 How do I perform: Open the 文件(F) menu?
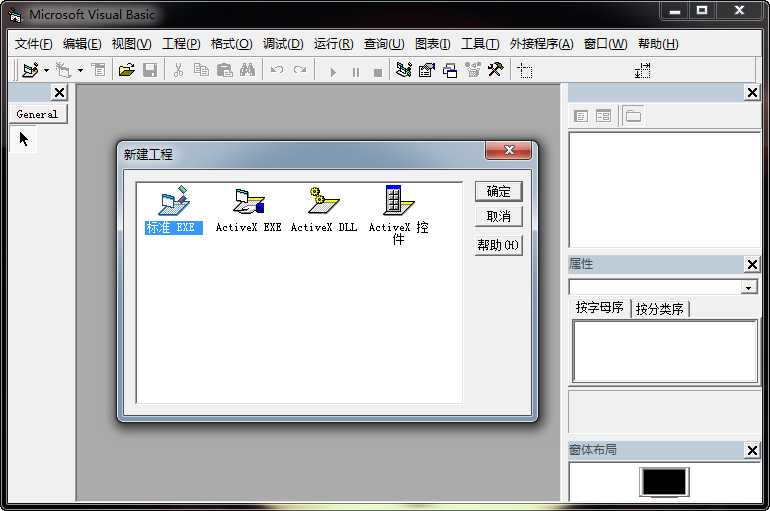click(x=33, y=44)
